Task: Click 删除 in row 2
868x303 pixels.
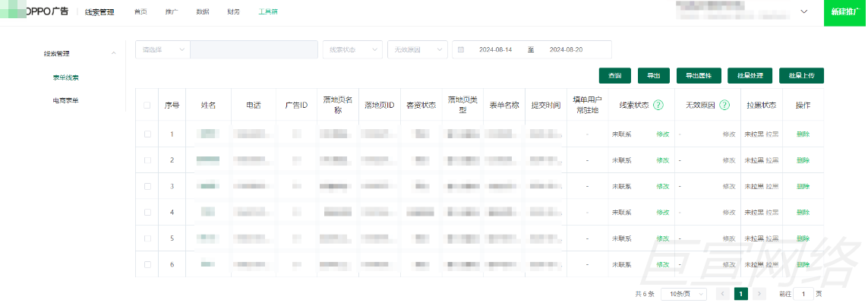Action: click(803, 160)
